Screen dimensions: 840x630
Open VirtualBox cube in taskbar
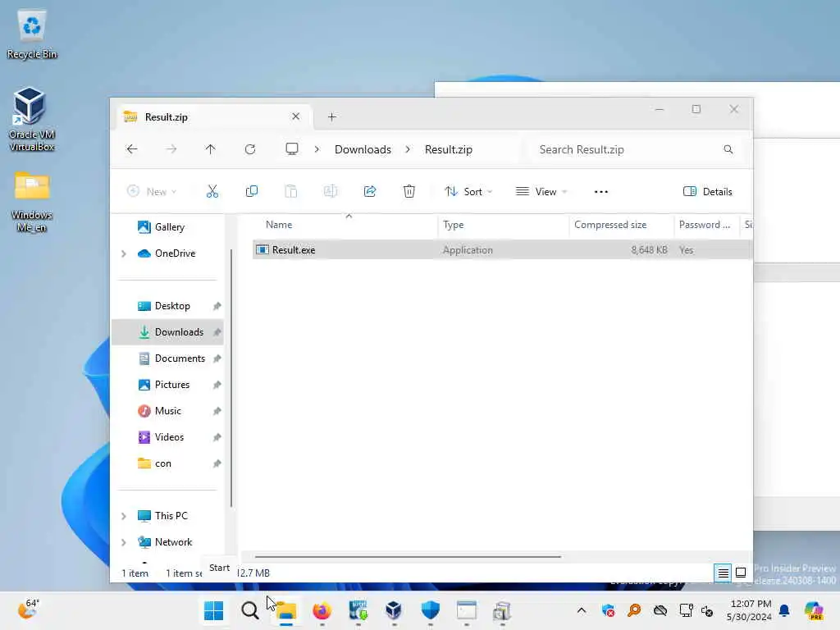(394, 610)
